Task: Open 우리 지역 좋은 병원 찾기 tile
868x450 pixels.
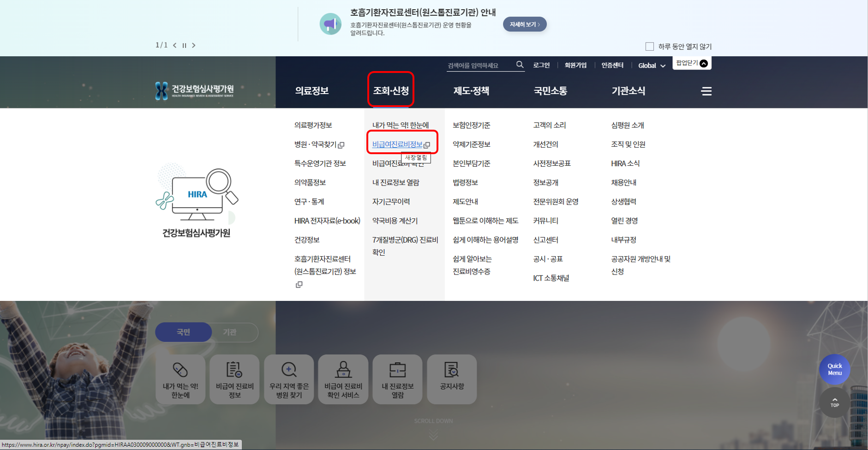Action: (289, 379)
